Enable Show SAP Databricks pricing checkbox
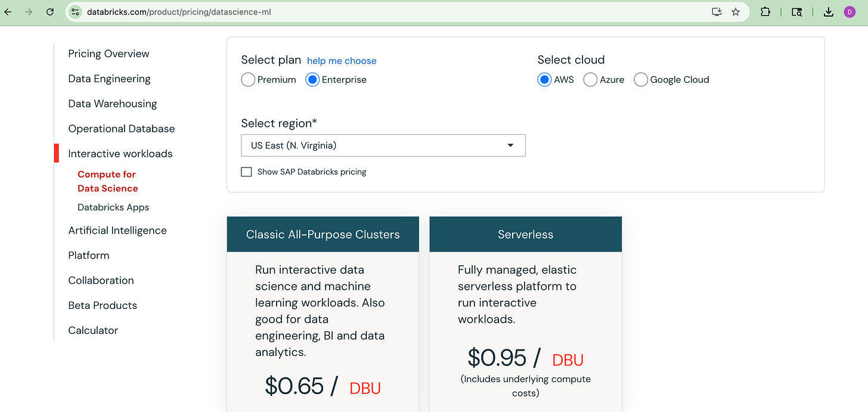Screen dimensions: 868x412 pos(246,172)
